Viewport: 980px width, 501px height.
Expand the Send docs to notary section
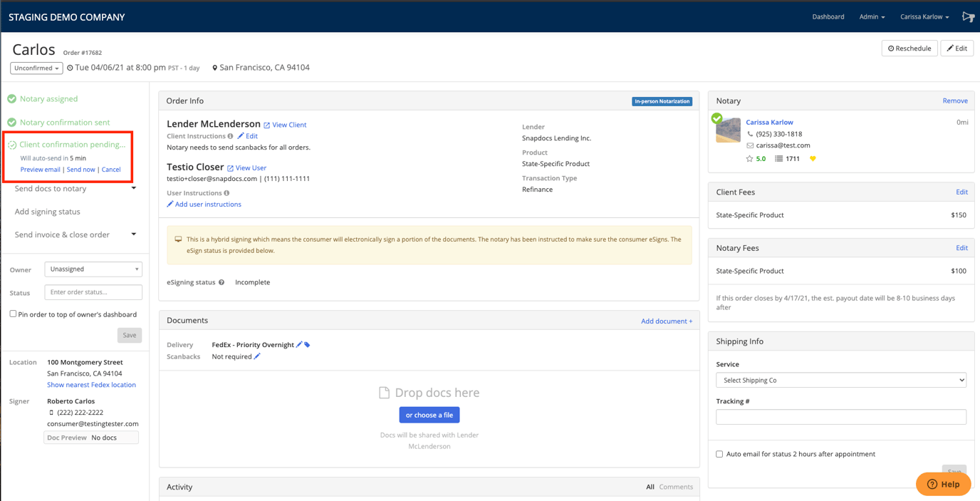[x=74, y=188]
